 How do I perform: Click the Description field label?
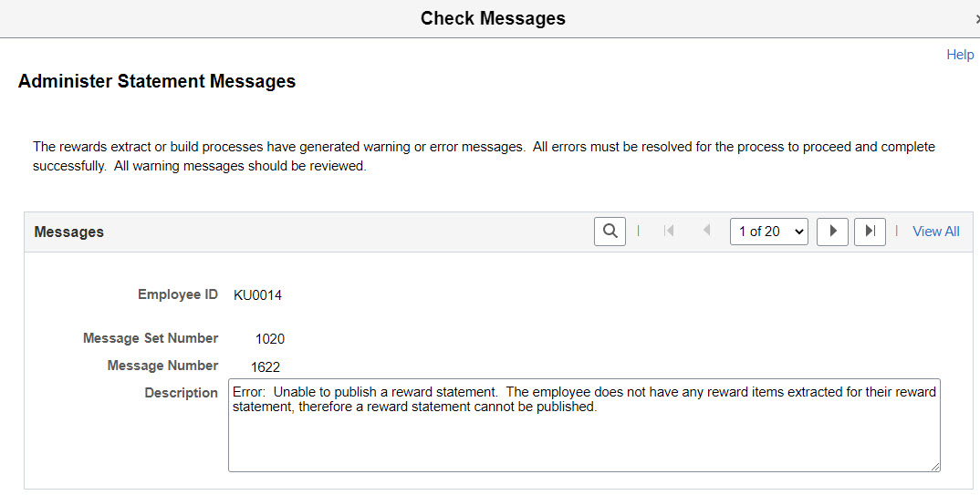pyautogui.click(x=181, y=393)
